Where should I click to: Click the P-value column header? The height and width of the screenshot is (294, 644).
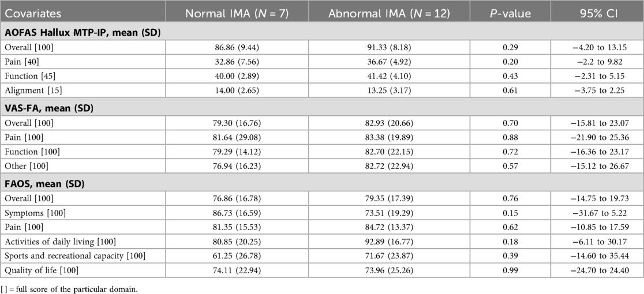click(512, 13)
